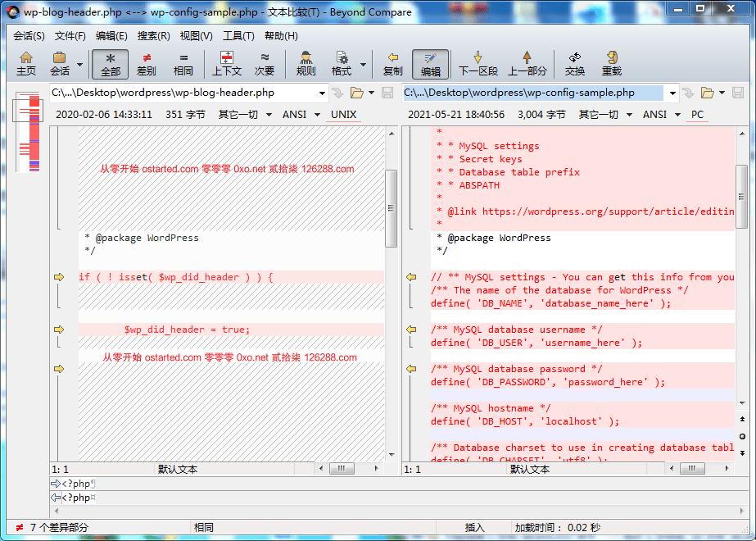Image resolution: width=756 pixels, height=541 pixels.
Task: Expand right folder icon dropdown arrow
Action: coord(722,93)
